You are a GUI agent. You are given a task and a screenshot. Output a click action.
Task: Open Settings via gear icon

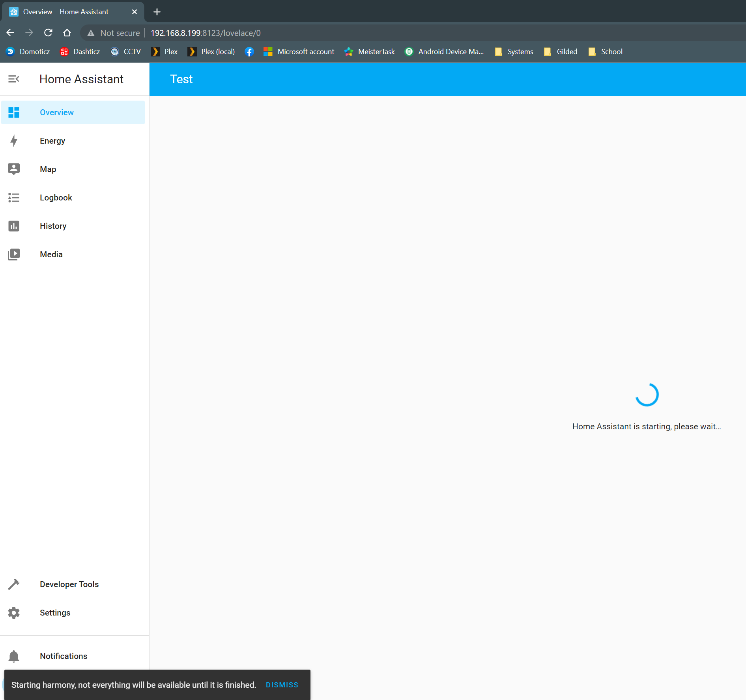tap(14, 612)
